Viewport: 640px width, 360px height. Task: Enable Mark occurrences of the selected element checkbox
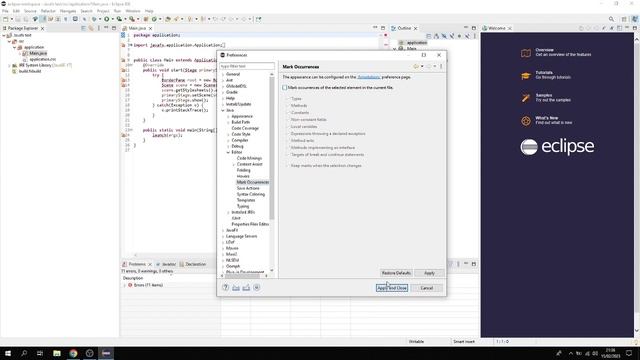284,87
